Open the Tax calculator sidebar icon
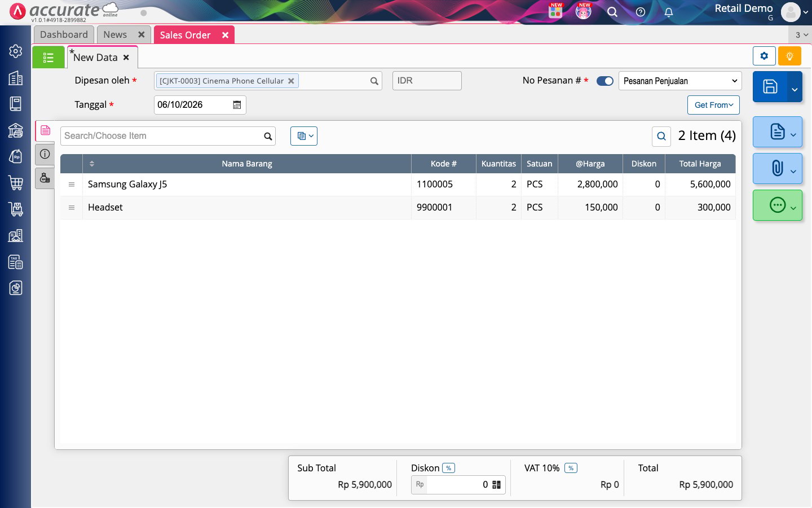 [x=16, y=262]
